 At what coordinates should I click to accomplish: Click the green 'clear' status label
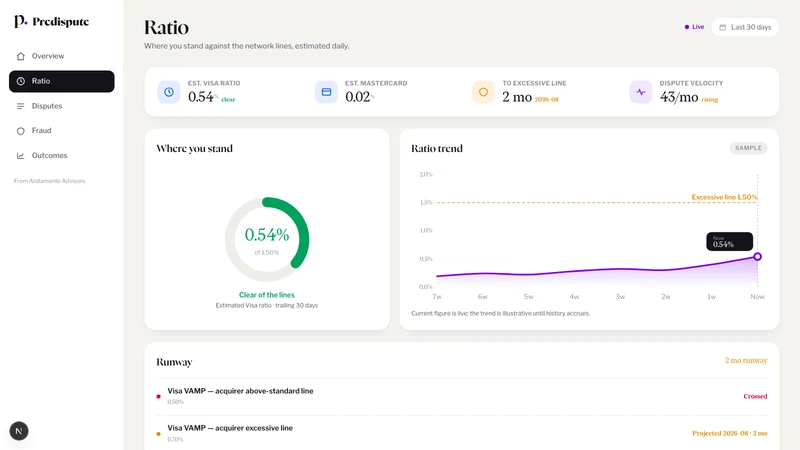pyautogui.click(x=228, y=99)
